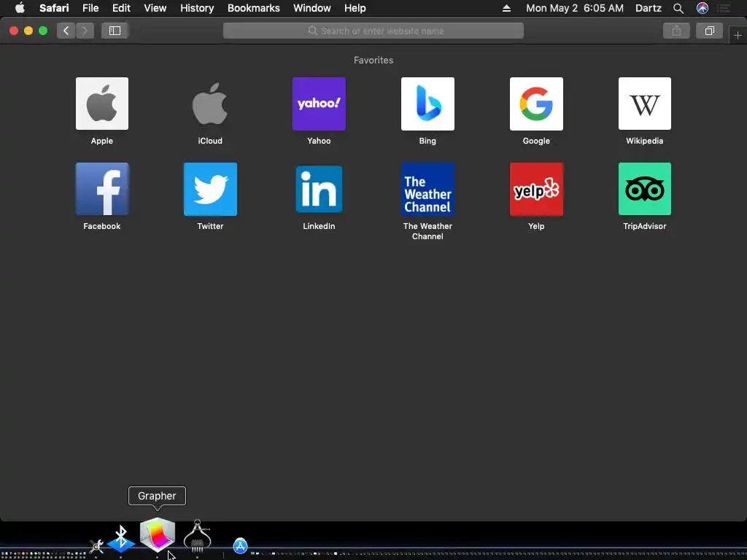Open the View menu
The height and width of the screenshot is (560, 747).
click(155, 8)
